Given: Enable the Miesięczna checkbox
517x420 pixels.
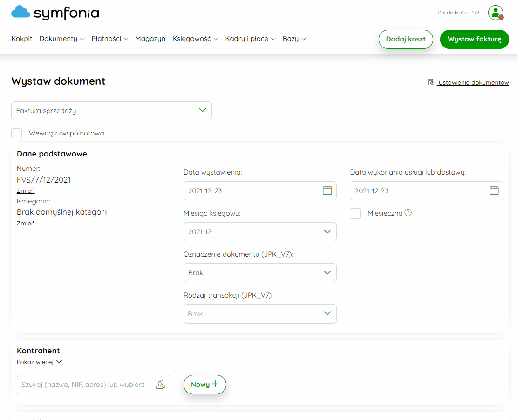Looking at the screenshot, I should [x=355, y=213].
